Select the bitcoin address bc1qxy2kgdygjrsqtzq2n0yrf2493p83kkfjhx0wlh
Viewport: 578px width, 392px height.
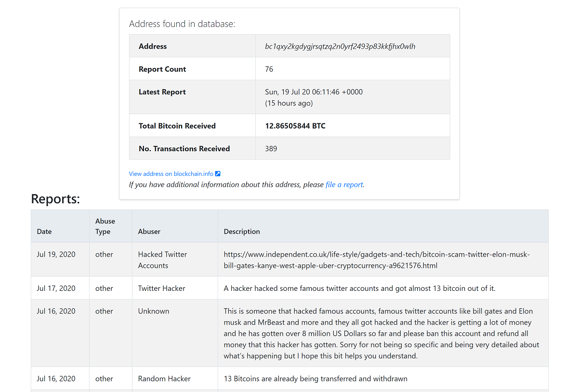340,46
